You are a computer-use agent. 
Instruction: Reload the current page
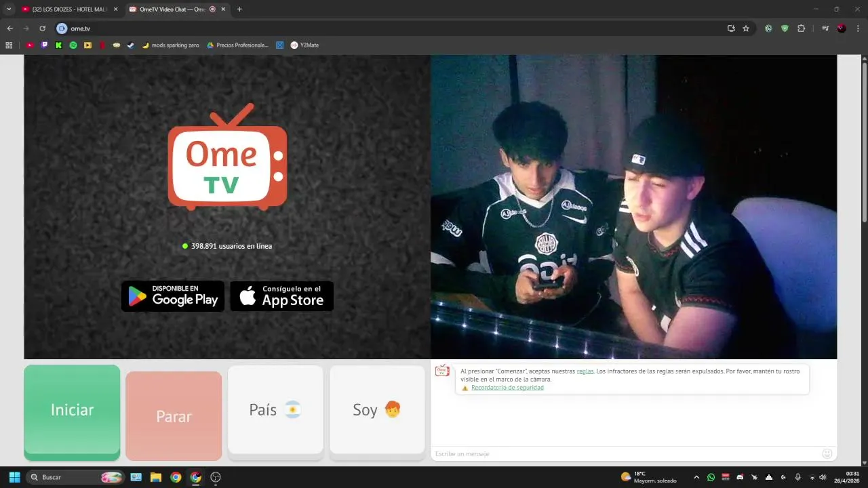pyautogui.click(x=42, y=28)
